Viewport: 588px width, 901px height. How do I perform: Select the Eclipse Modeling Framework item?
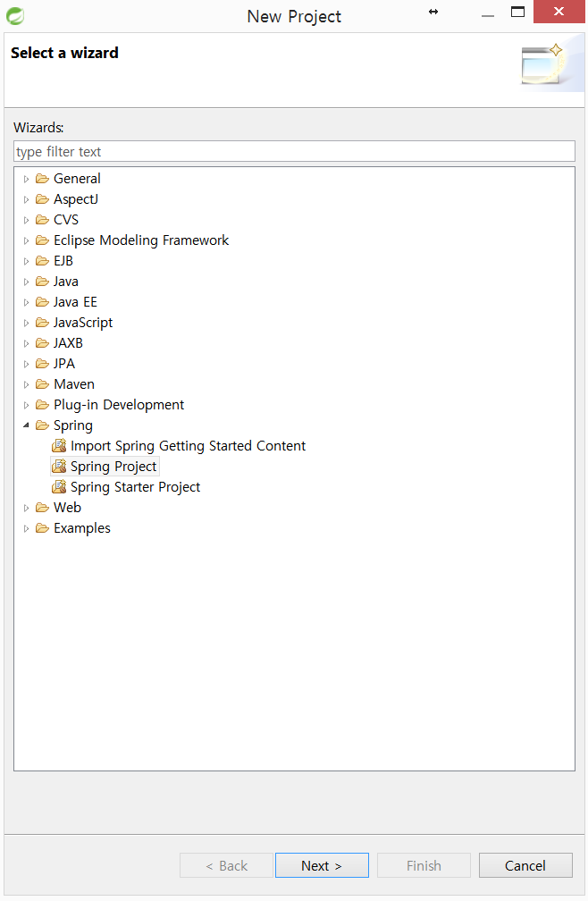(x=140, y=240)
